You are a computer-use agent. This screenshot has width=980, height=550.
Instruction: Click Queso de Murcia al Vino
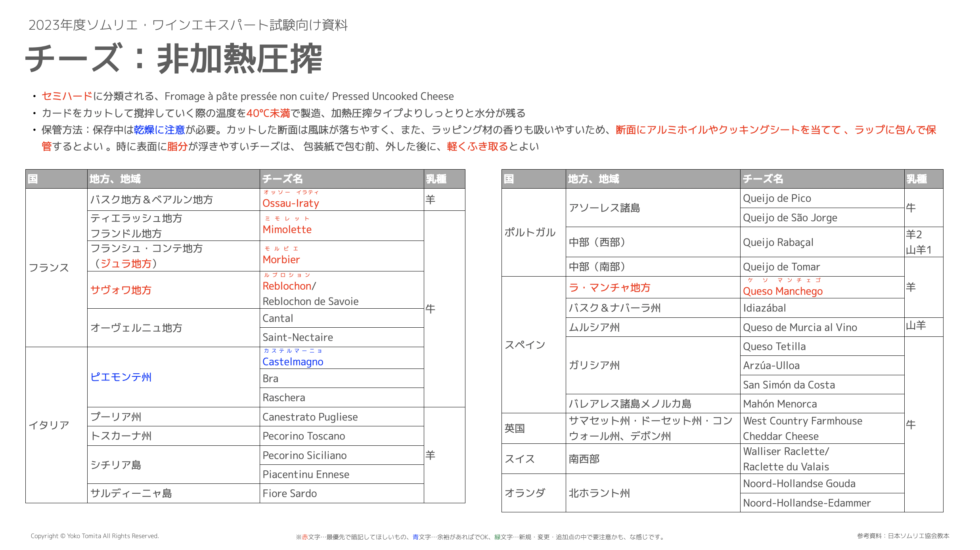coord(800,327)
